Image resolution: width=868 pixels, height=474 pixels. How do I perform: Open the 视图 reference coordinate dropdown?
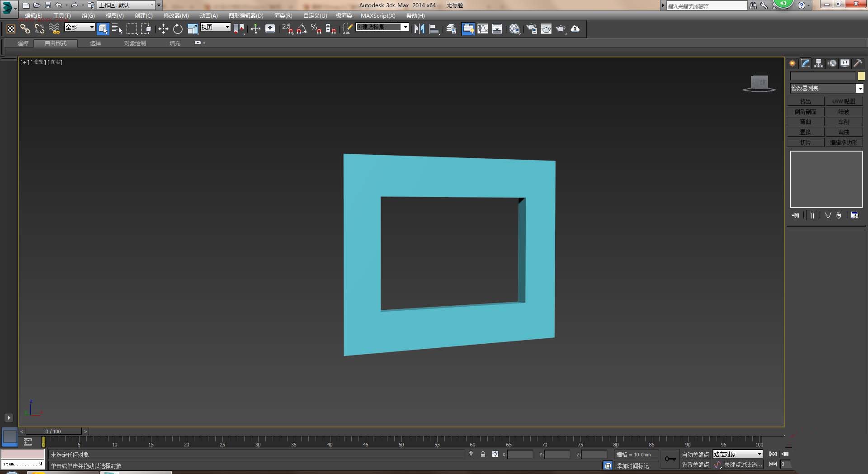tap(227, 27)
